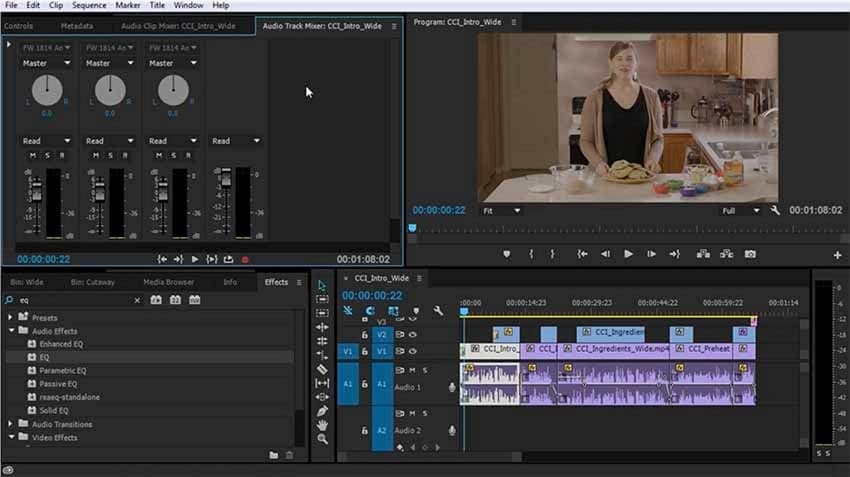Create new custom bin in Effects panel
Image resolution: width=850 pixels, height=477 pixels.
[274, 455]
